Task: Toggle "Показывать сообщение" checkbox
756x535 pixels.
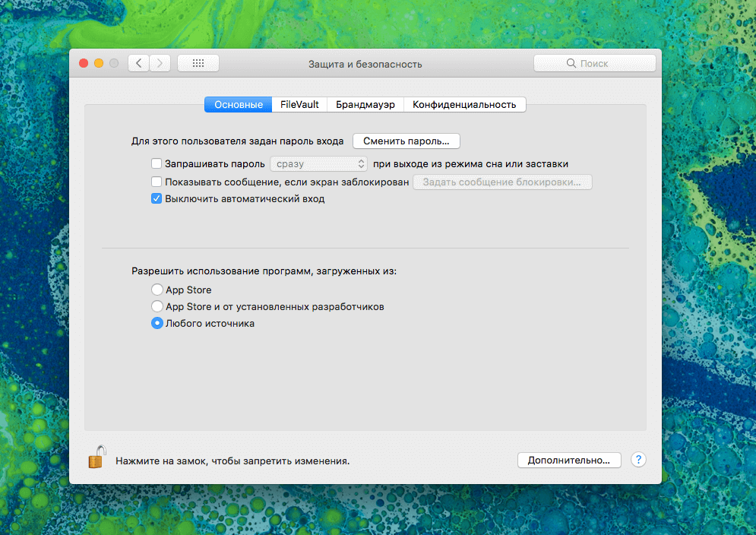Action: pos(157,182)
